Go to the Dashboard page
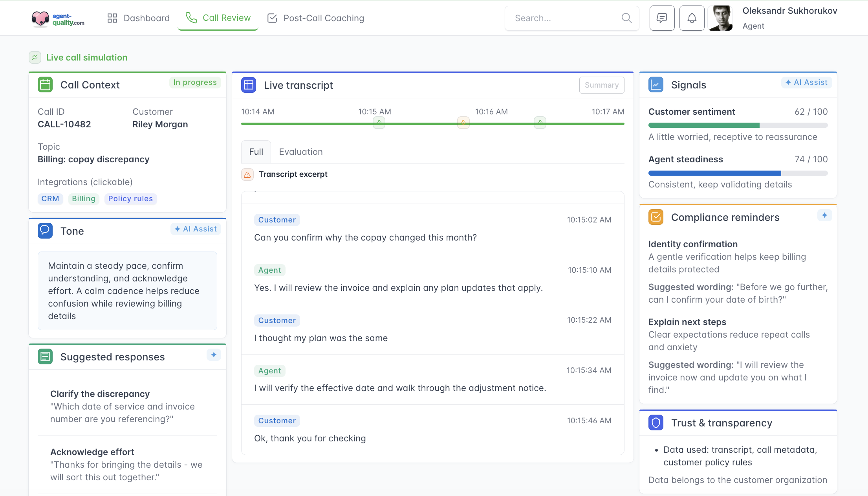This screenshot has height=496, width=868. click(x=138, y=18)
